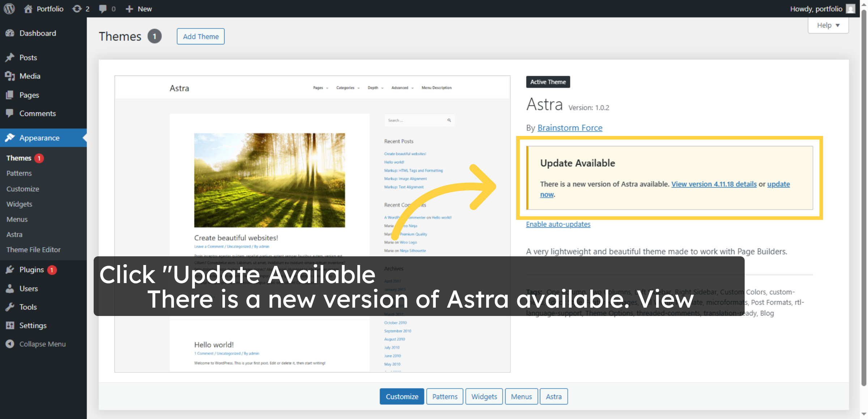Select Theme File Editor in the sidebar
This screenshot has height=419, width=868.
coord(33,249)
